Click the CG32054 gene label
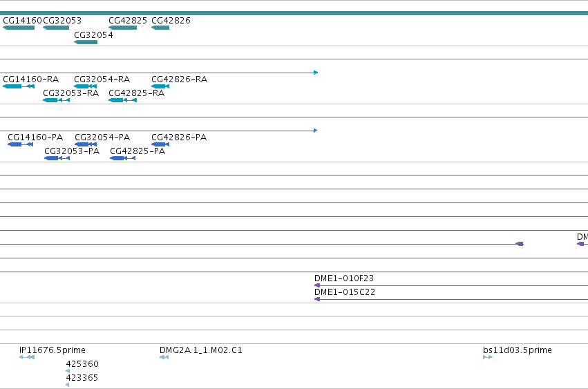Viewport: 588px width, 389px height. pos(93,35)
